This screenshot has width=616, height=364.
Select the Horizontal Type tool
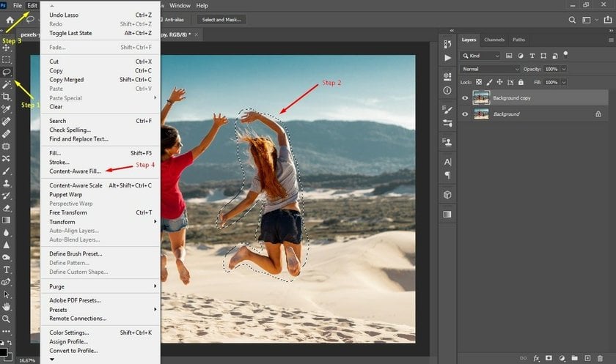[7, 270]
